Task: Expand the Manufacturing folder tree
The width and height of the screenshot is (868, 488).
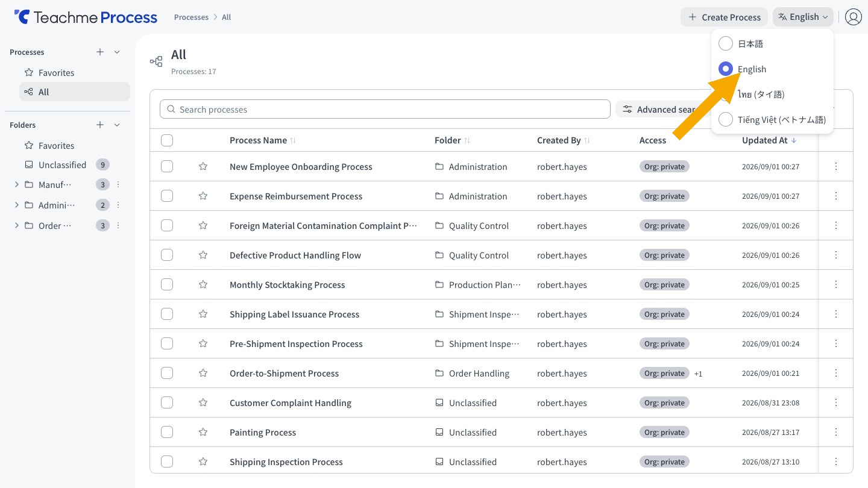Action: click(16, 184)
